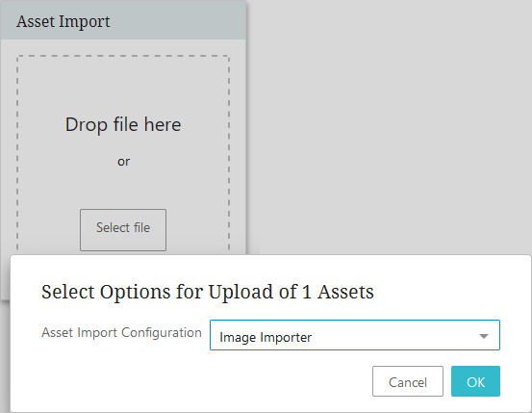532x413 pixels.
Task: Click the Drop file here text
Action: (123, 124)
